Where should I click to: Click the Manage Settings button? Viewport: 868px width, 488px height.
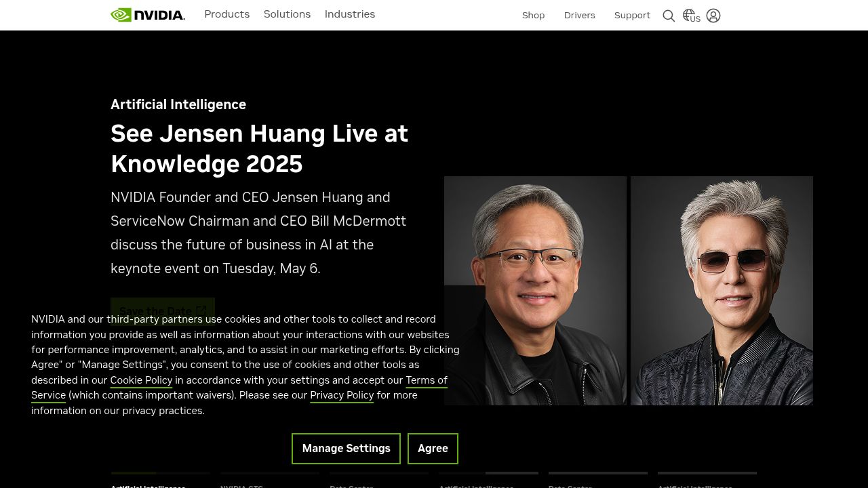coord(346,449)
